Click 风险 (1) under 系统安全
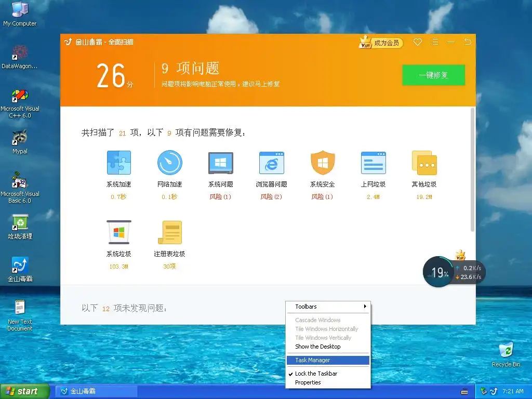The height and width of the screenshot is (399, 532). click(322, 197)
